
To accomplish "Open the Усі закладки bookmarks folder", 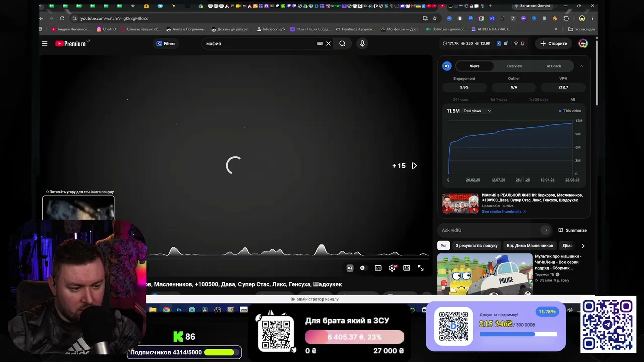I will click(581, 29).
